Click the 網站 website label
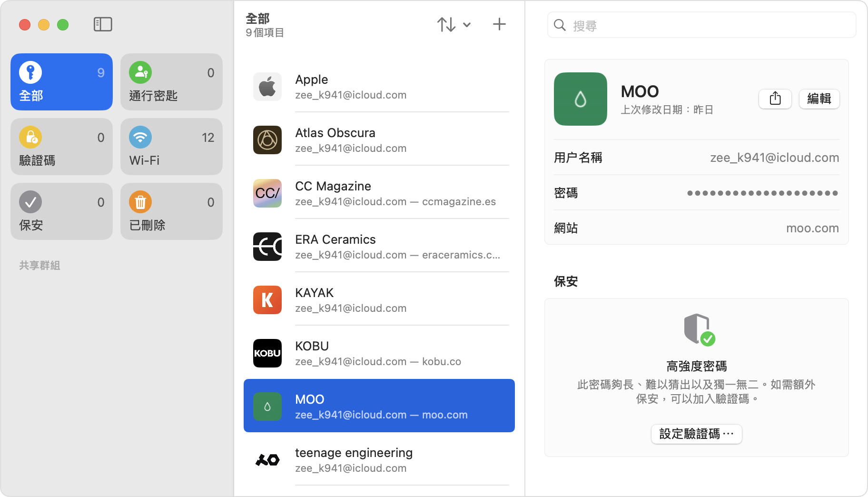 [566, 228]
